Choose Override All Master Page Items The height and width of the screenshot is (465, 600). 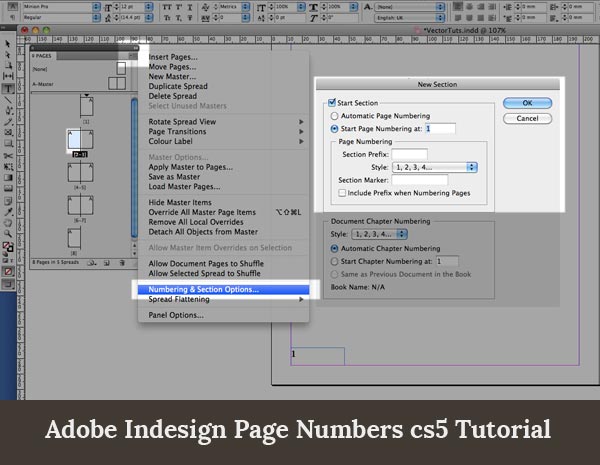223,212
